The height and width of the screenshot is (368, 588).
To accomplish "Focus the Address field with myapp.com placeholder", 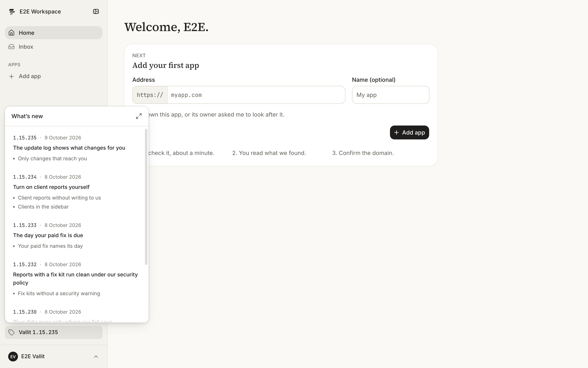I will [x=256, y=95].
